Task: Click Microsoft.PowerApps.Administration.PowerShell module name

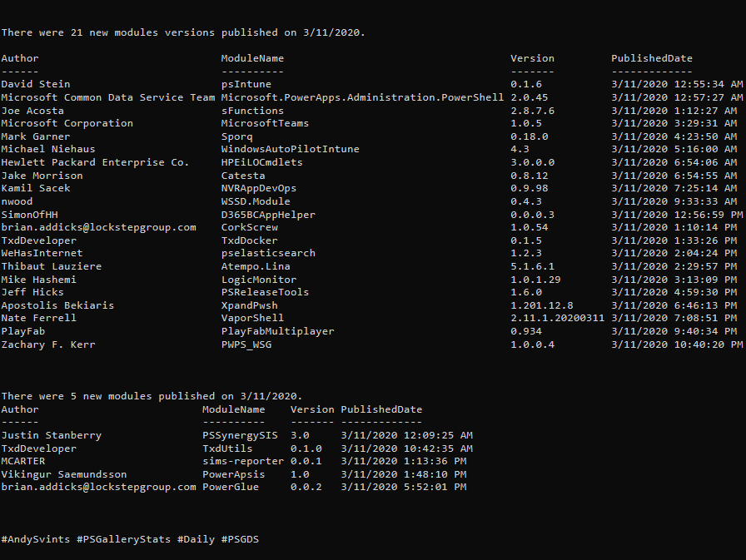Action: point(362,97)
